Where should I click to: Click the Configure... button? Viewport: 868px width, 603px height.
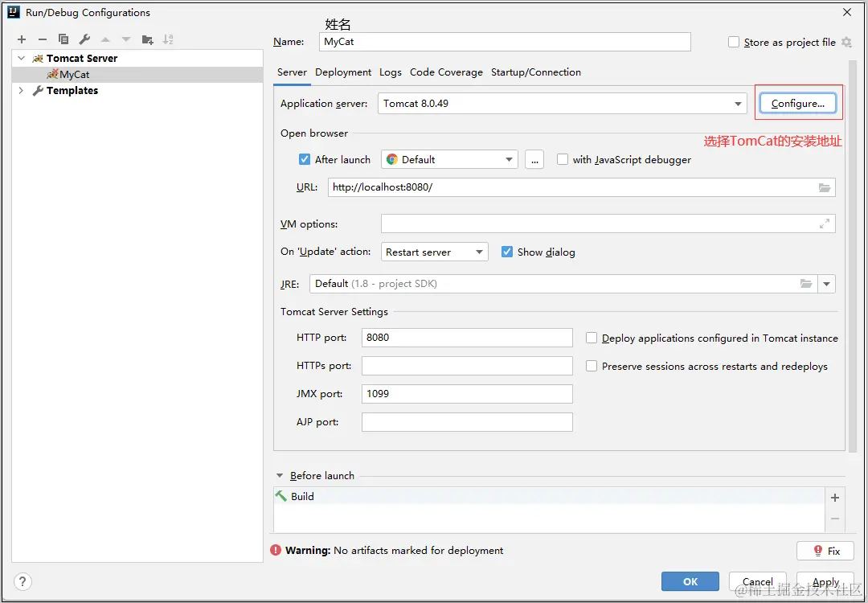pyautogui.click(x=798, y=104)
